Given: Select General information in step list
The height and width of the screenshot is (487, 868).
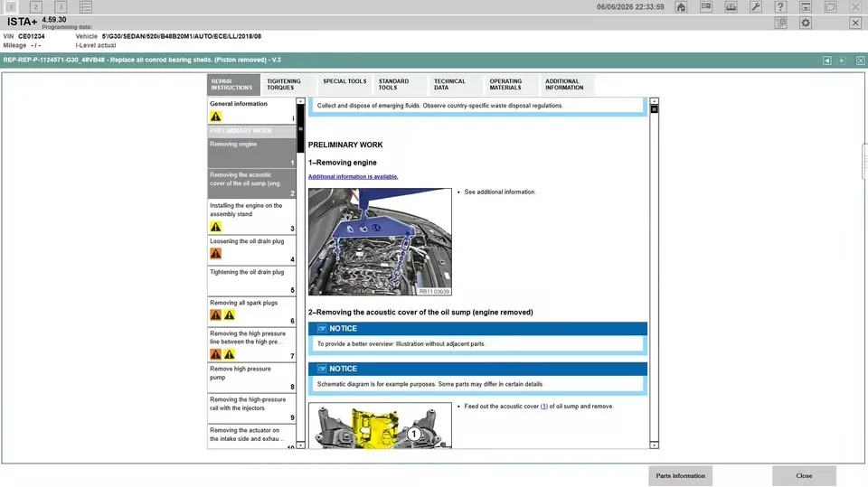Looking at the screenshot, I should coord(251,110).
